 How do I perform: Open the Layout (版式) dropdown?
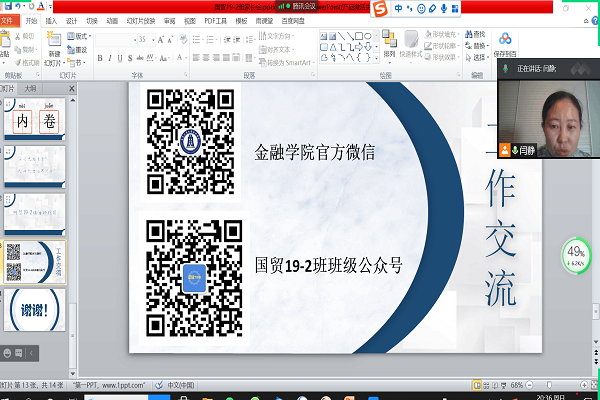pyautogui.click(x=79, y=36)
